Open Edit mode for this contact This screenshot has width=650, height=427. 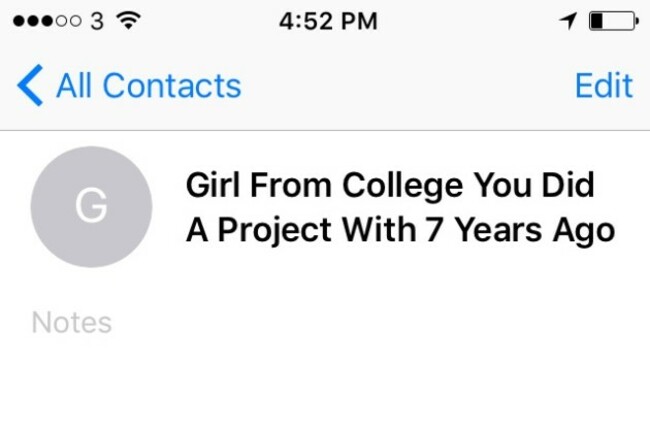[x=604, y=85]
